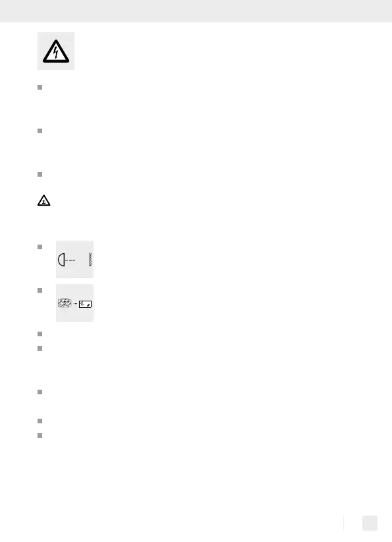
Task: Click the hatched wall line in distance icon
Action: (90, 260)
